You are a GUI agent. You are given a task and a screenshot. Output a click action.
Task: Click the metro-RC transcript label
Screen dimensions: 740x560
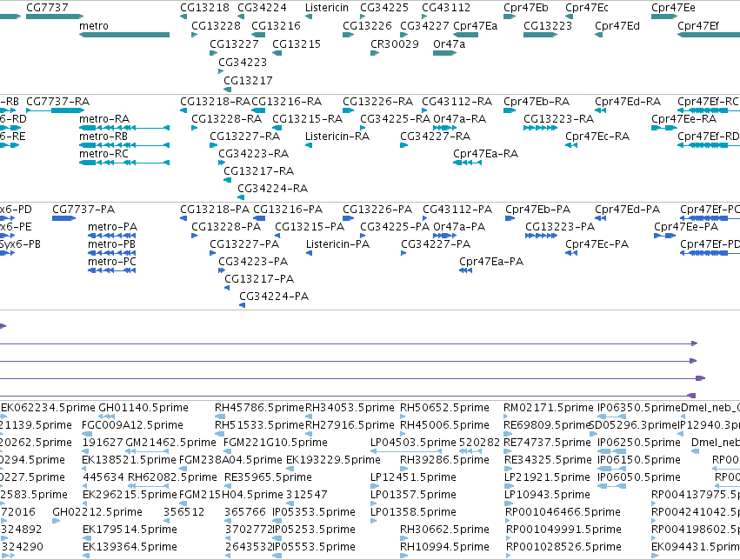pyautogui.click(x=103, y=154)
